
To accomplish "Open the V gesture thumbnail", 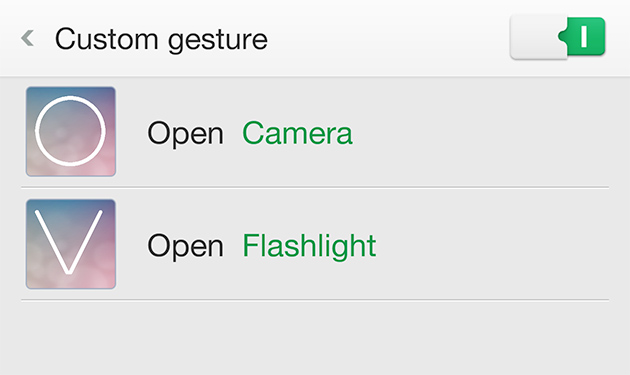I will pyautogui.click(x=71, y=244).
